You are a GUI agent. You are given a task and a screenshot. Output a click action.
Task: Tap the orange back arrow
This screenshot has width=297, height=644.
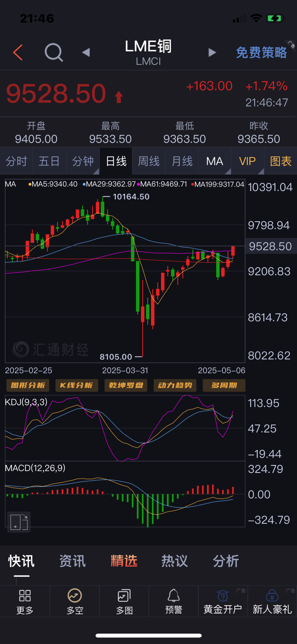click(x=18, y=52)
